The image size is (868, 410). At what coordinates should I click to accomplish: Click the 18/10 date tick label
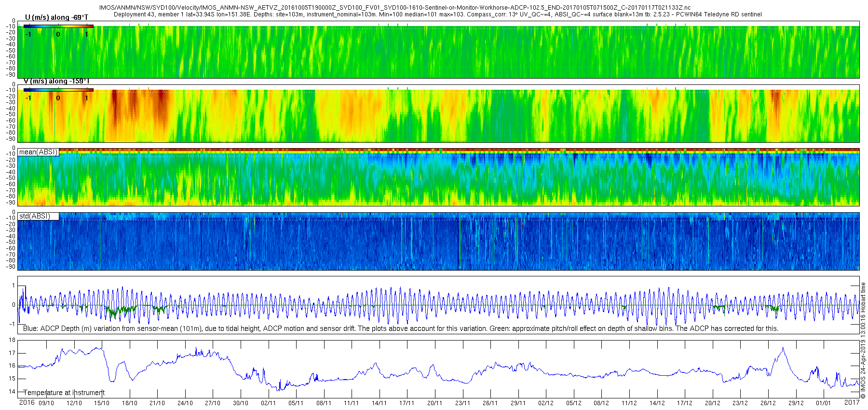point(130,403)
